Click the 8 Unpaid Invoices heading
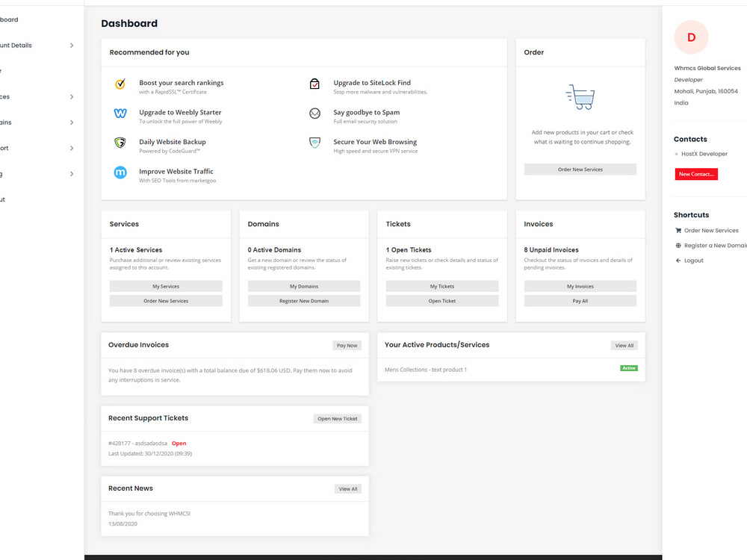Image resolution: width=747 pixels, height=560 pixels. coord(551,250)
